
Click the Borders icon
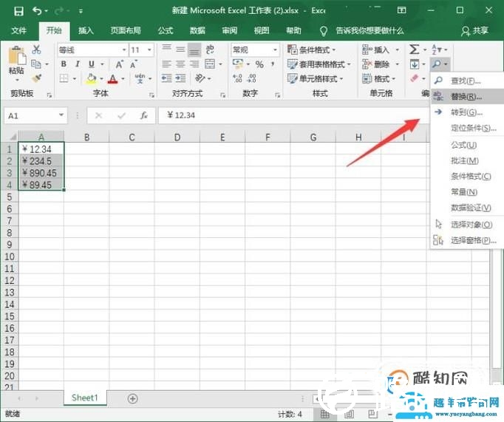[x=64, y=78]
